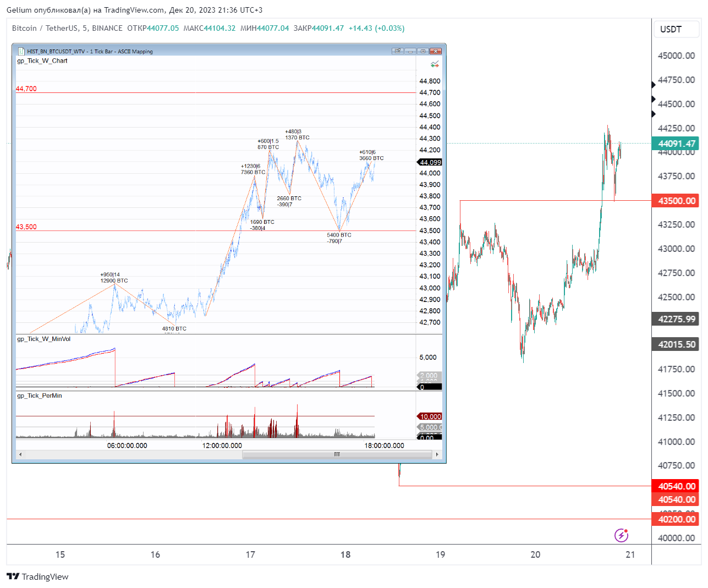Click the 5,000 MinVol scale label
Viewport: 708px width, 588px height.
coord(428,357)
